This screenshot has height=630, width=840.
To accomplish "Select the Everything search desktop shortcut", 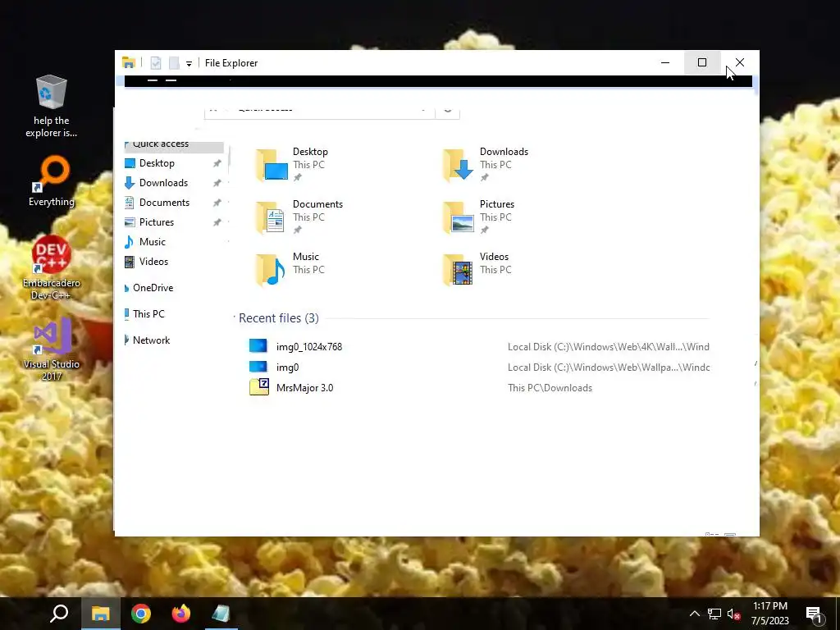I will pos(52,181).
